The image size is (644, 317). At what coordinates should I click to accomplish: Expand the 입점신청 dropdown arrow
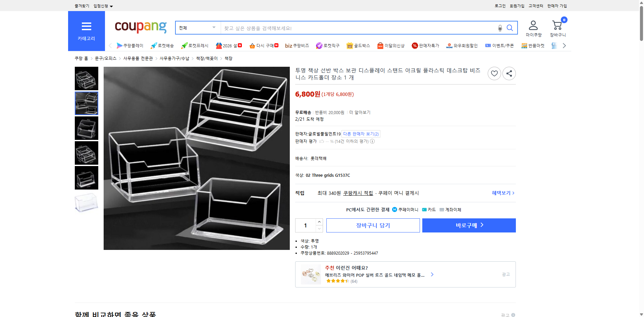click(x=112, y=6)
